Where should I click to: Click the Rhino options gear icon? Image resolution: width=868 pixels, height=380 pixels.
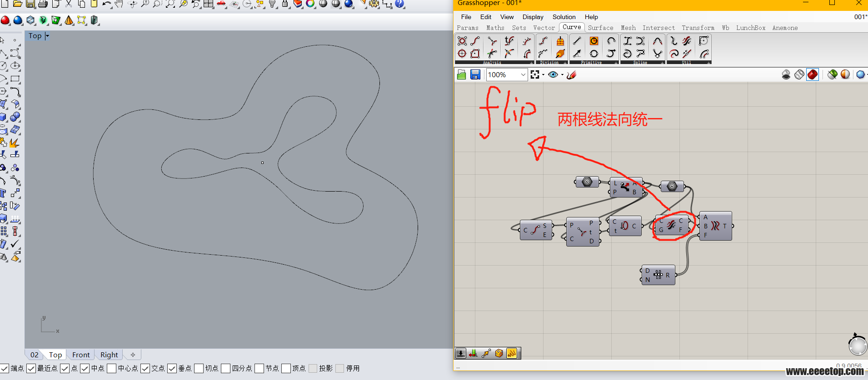[374, 4]
